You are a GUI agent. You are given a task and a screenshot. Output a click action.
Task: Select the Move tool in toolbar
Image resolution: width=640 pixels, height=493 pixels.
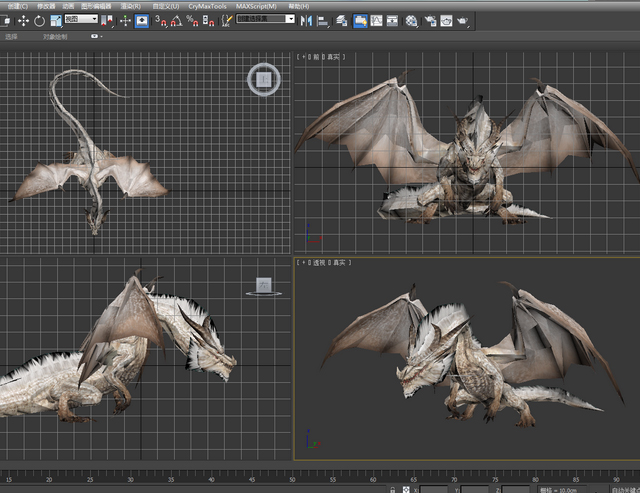[23, 20]
